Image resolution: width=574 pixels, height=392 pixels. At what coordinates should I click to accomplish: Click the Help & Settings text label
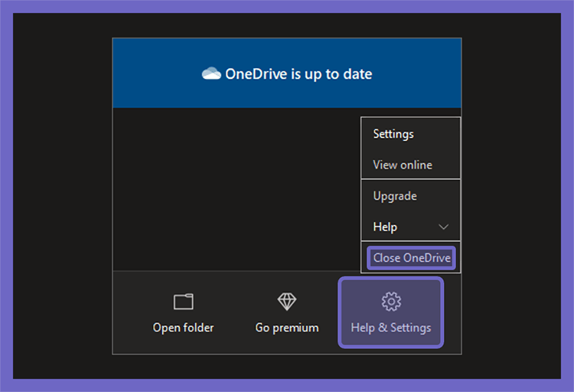point(391,328)
